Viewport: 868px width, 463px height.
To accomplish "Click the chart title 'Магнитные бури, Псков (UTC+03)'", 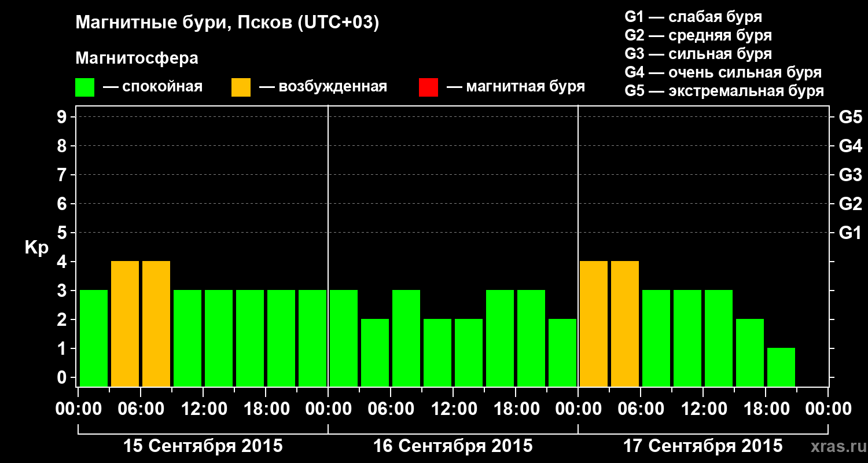I will (227, 23).
